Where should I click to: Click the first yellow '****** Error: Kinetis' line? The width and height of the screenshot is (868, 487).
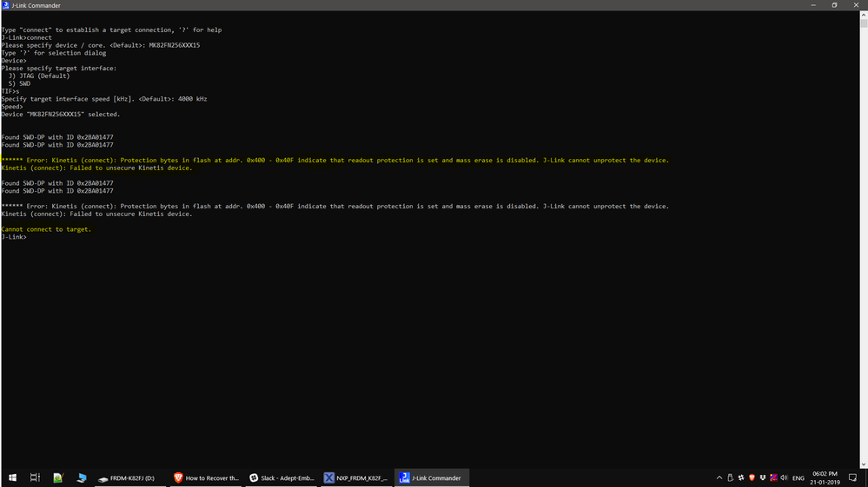335,161
